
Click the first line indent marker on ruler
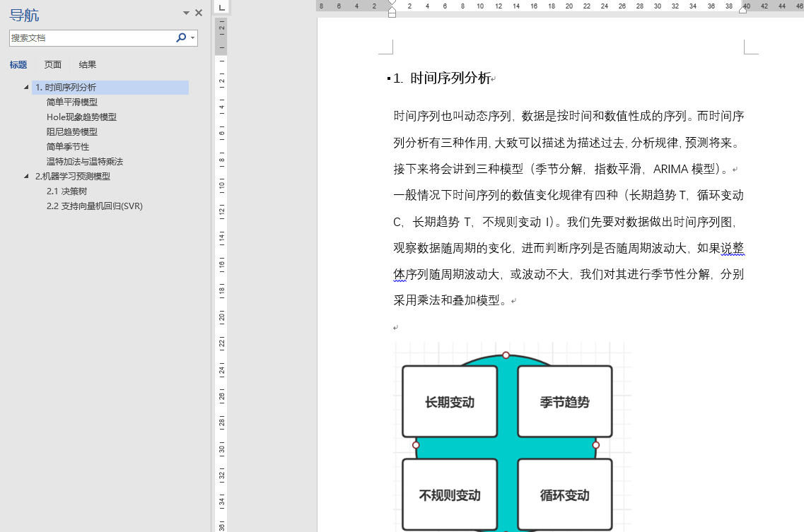[392, 3]
